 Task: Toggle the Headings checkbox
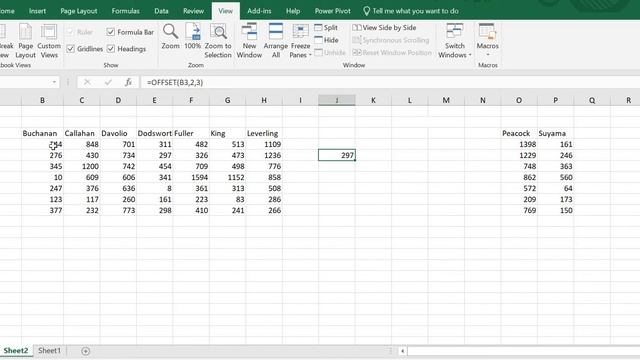tap(111, 49)
